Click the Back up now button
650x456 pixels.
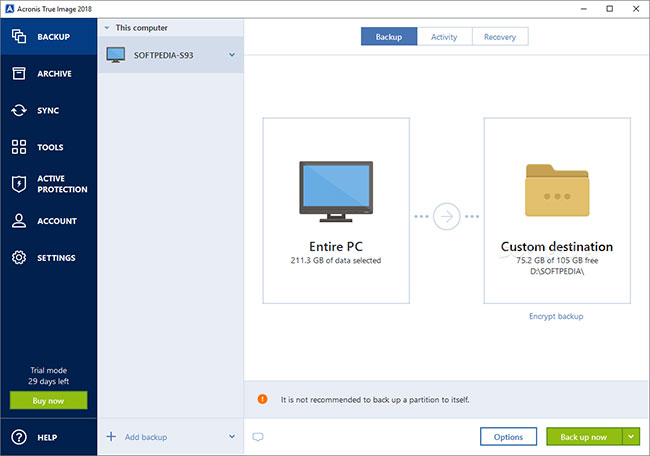(584, 437)
